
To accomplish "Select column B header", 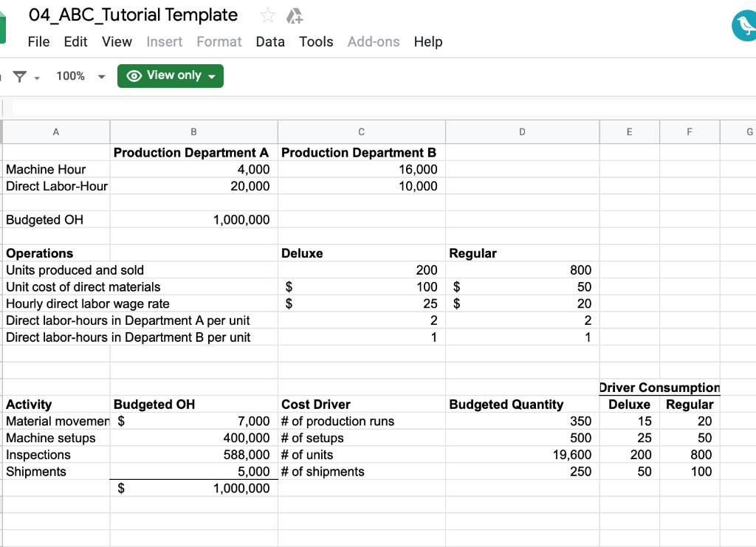I will pyautogui.click(x=194, y=132).
